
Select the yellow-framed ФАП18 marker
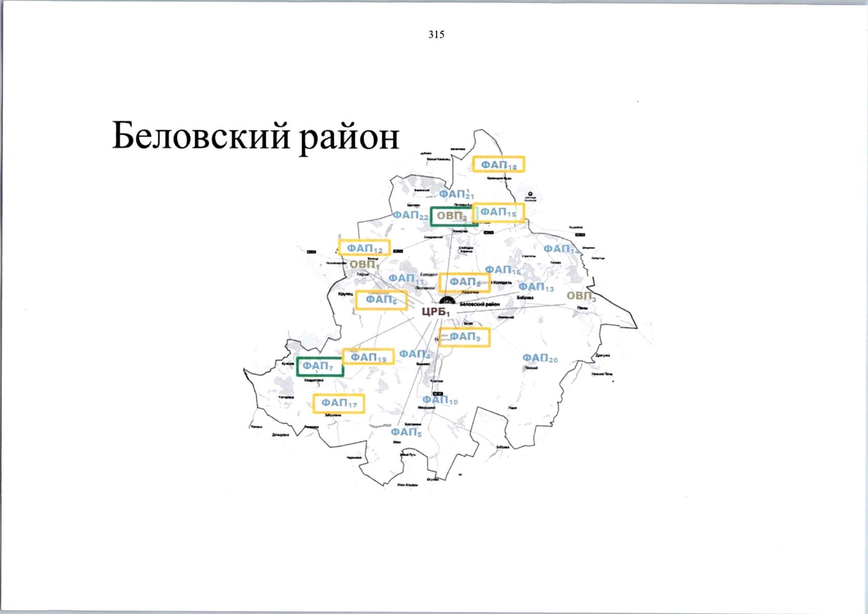[x=498, y=164]
